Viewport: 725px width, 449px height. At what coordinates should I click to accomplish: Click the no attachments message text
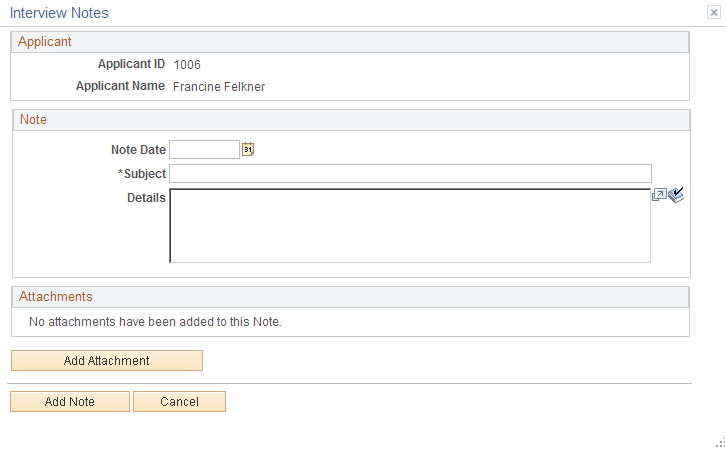click(155, 322)
